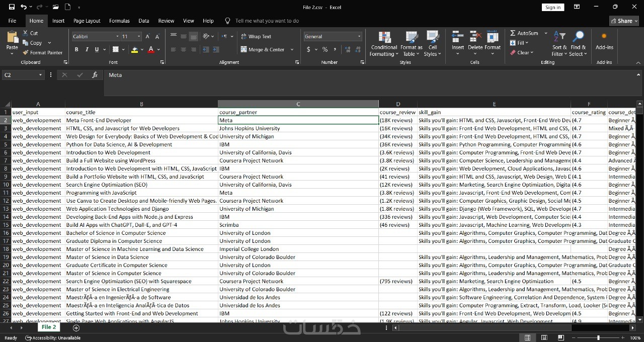
Task: Click the Insert Function fx icon
Action: [x=95, y=75]
